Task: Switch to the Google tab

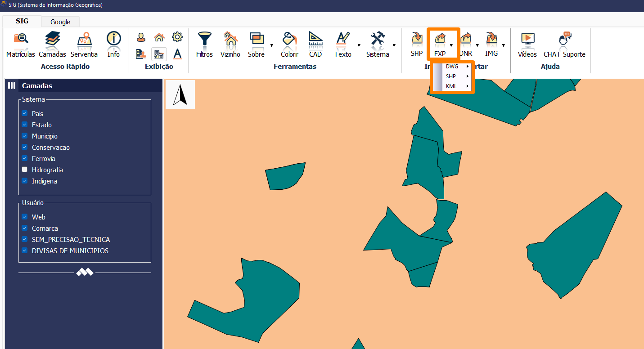Action: [x=60, y=22]
